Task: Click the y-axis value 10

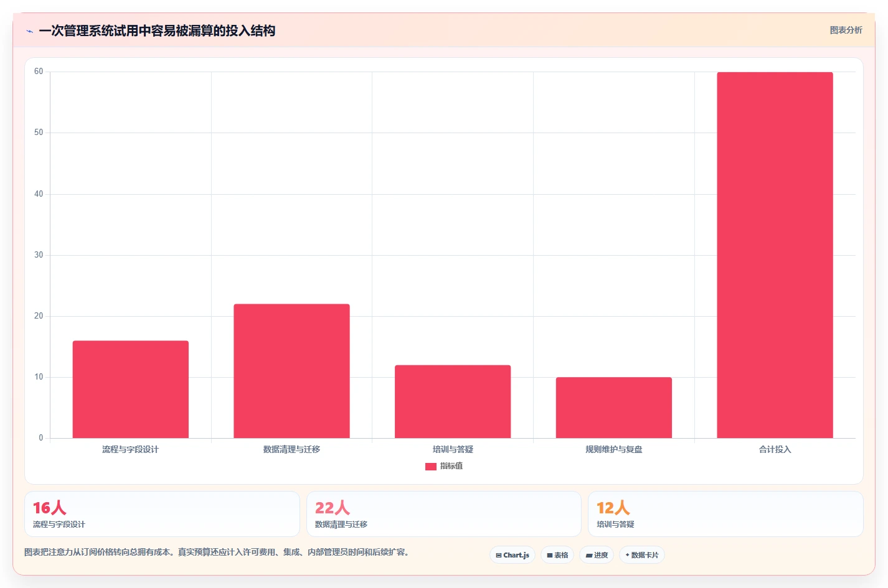Action: (39, 377)
